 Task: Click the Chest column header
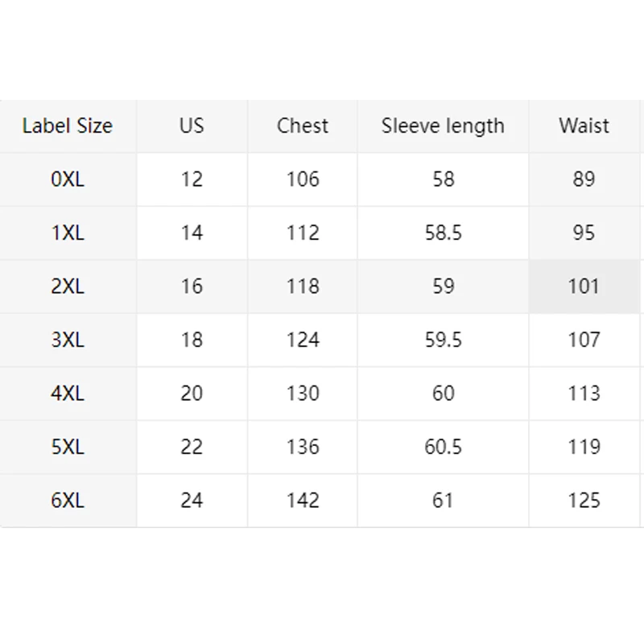pos(303,126)
